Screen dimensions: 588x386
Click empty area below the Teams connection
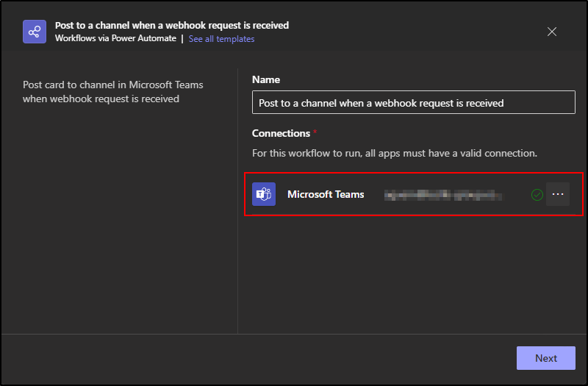(412, 272)
